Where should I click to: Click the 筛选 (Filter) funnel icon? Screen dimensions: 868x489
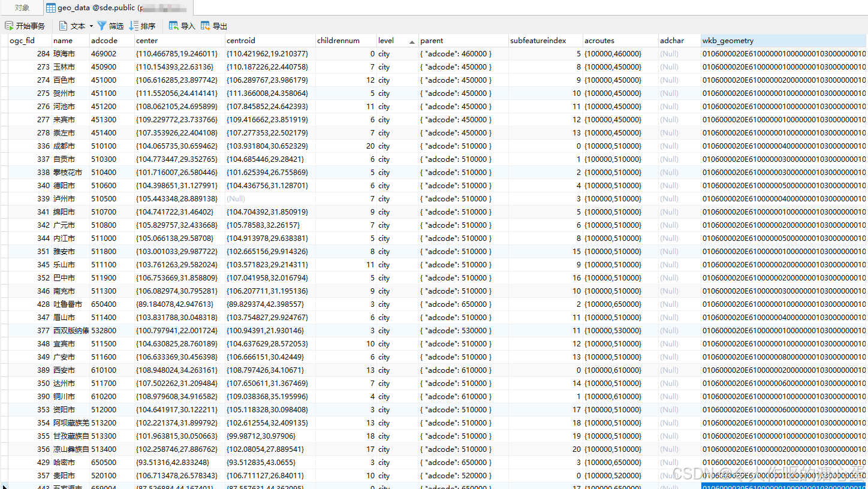(102, 26)
